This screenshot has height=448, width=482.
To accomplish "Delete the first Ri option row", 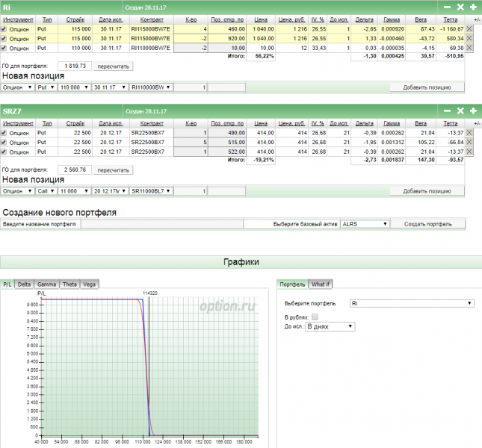I will coord(469,29).
